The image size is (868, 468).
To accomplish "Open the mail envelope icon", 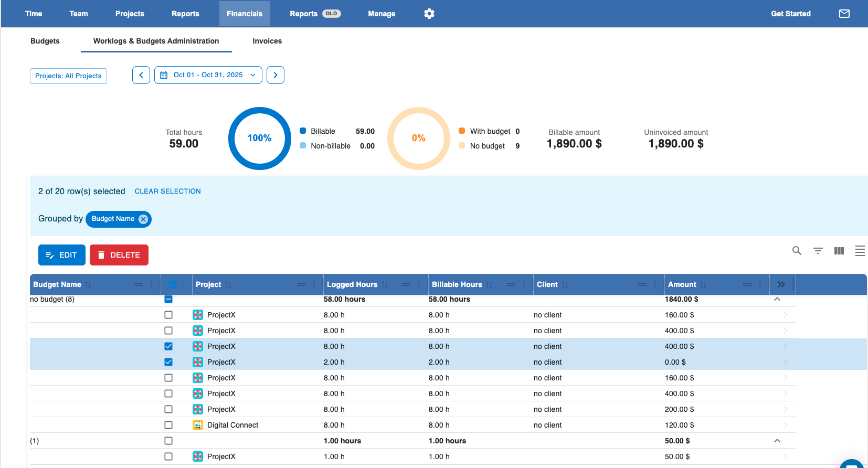I will tap(844, 14).
